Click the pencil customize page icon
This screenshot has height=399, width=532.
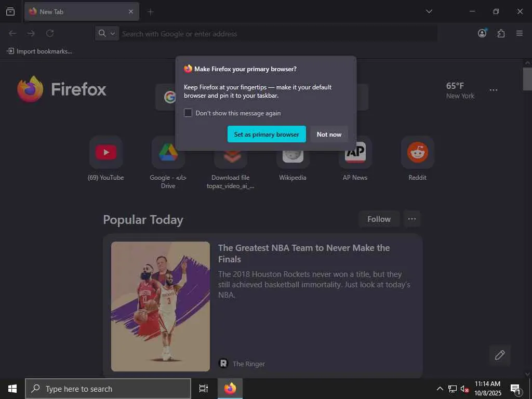[500, 355]
